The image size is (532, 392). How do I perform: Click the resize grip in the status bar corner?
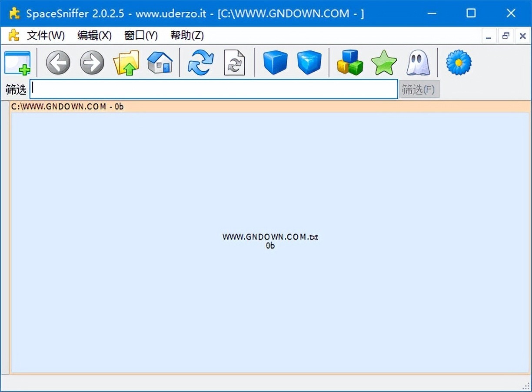pos(525,385)
